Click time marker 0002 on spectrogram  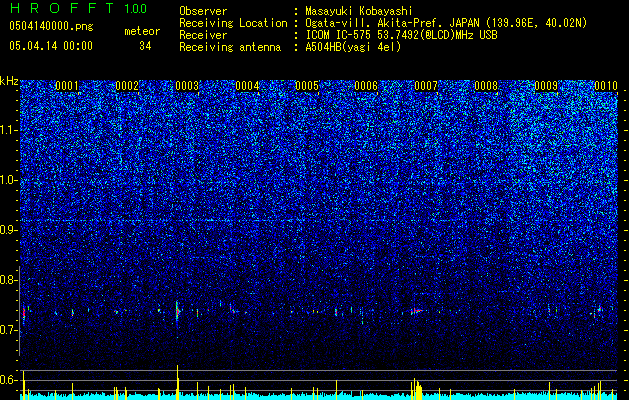click(x=127, y=86)
